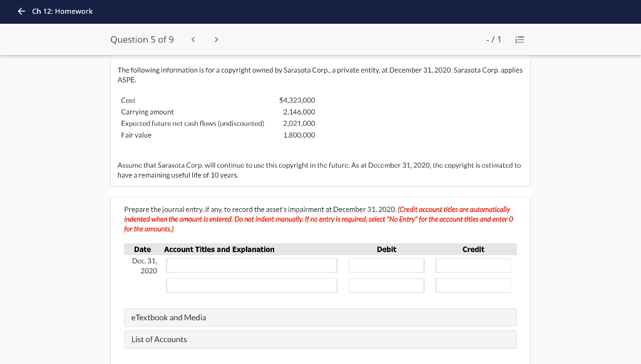The image size is (641, 364).
Task: Click the Expected future net cash flows label
Action: pyautogui.click(x=193, y=123)
